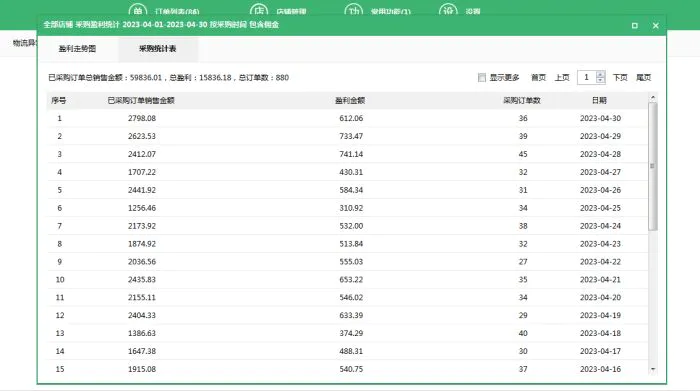Go to 下页 next page
Screen dimensions: 700x391
(620, 78)
